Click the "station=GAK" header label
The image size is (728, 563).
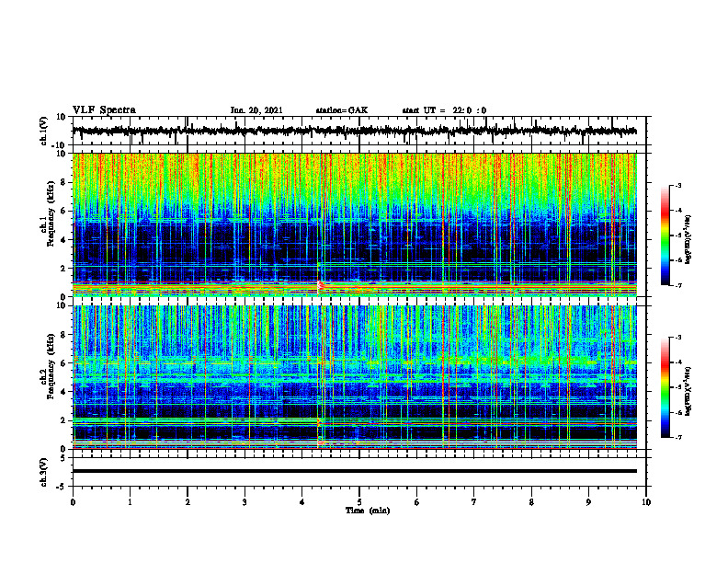[x=342, y=110]
